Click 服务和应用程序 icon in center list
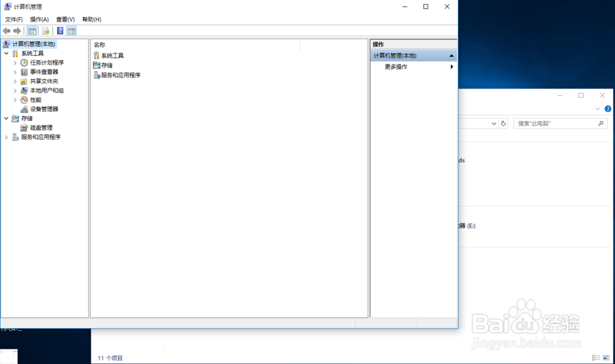615x364 pixels. 97,75
